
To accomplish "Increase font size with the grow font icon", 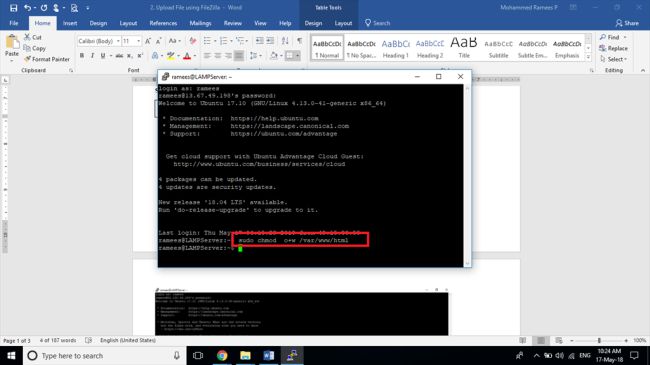I will (x=148, y=41).
